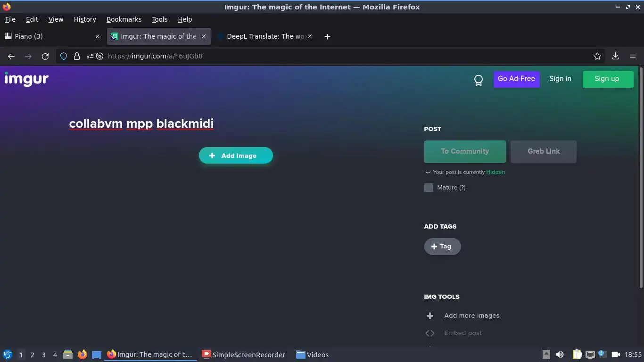
Task: Switch to workspace 4
Action: (55, 354)
